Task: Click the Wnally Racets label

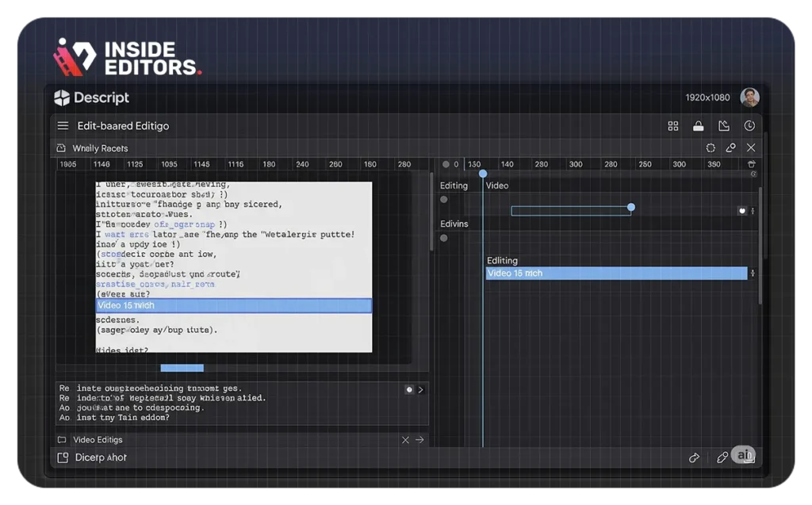Action: tap(100, 148)
